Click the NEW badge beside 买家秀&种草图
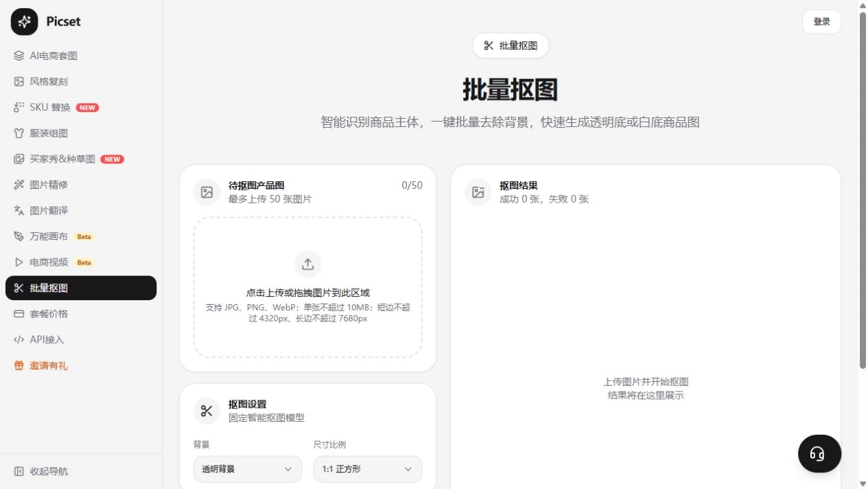The width and height of the screenshot is (868, 489). click(113, 159)
